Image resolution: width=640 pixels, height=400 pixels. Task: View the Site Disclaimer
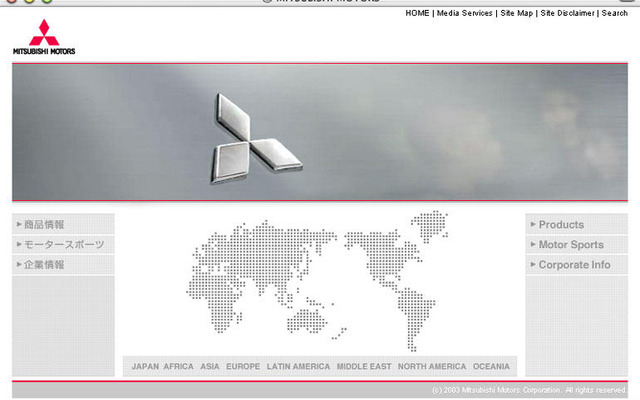567,13
